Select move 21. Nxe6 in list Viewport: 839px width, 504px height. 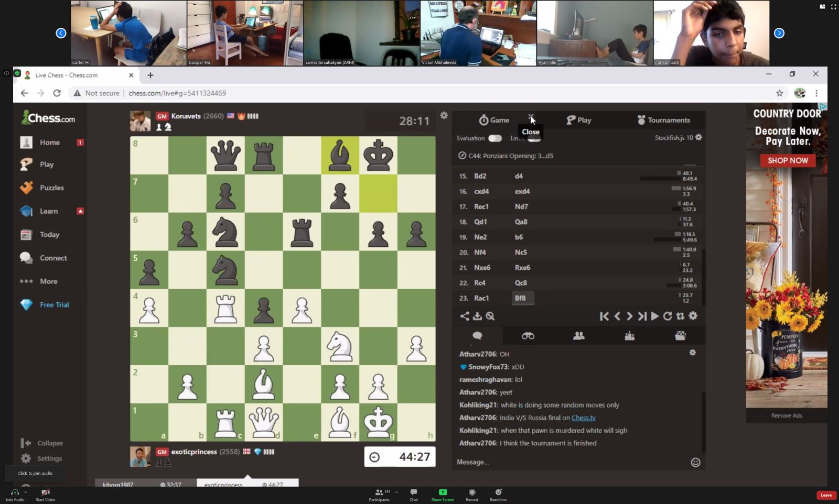[482, 268]
